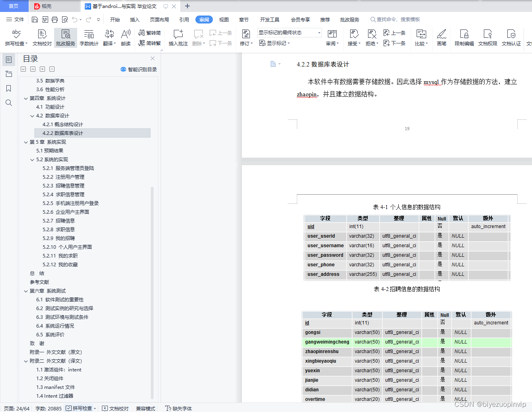The height and width of the screenshot is (412, 532).
Task: Select outline item 参考文献
Action: (39, 282)
